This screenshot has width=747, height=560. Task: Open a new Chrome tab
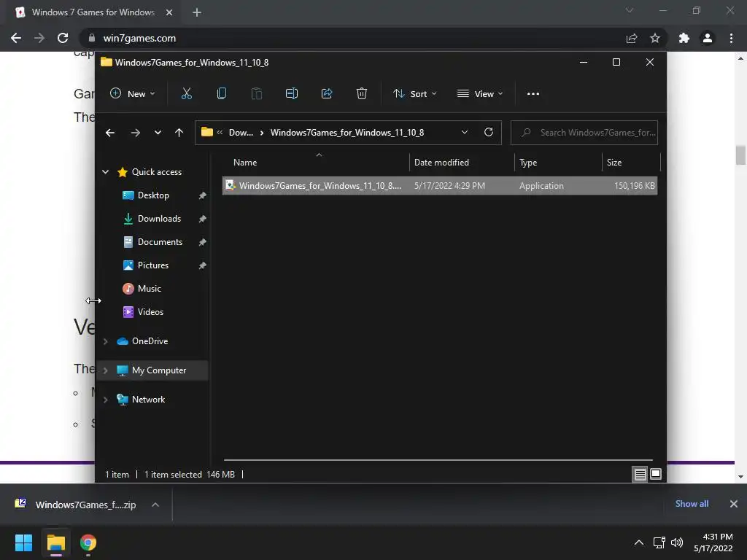point(197,12)
